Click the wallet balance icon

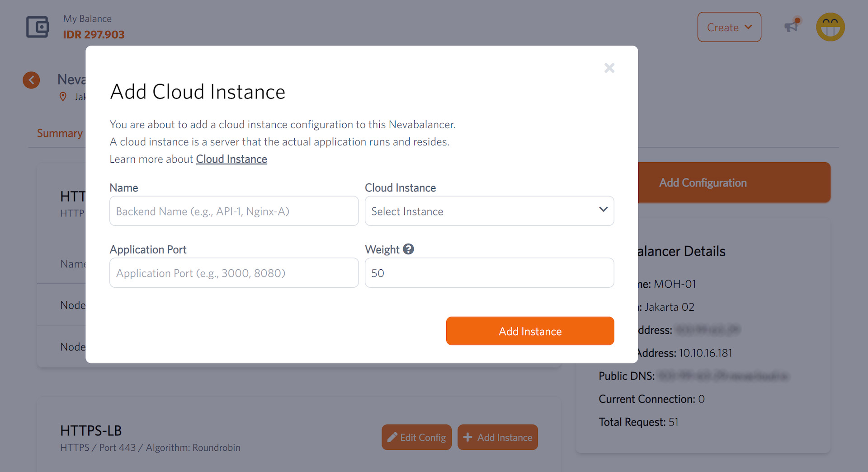click(x=37, y=27)
